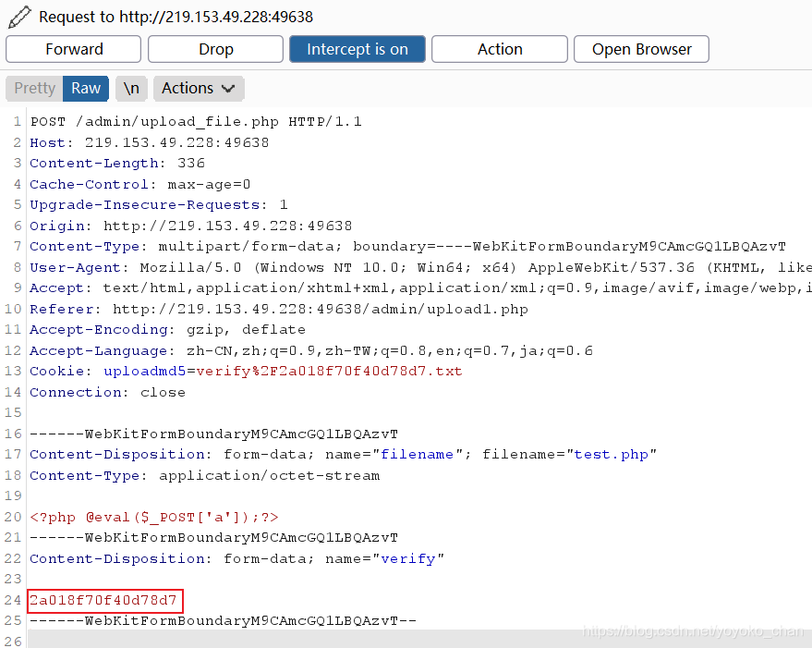Click the Content-Length: 336 header
The image size is (812, 648).
(117, 164)
